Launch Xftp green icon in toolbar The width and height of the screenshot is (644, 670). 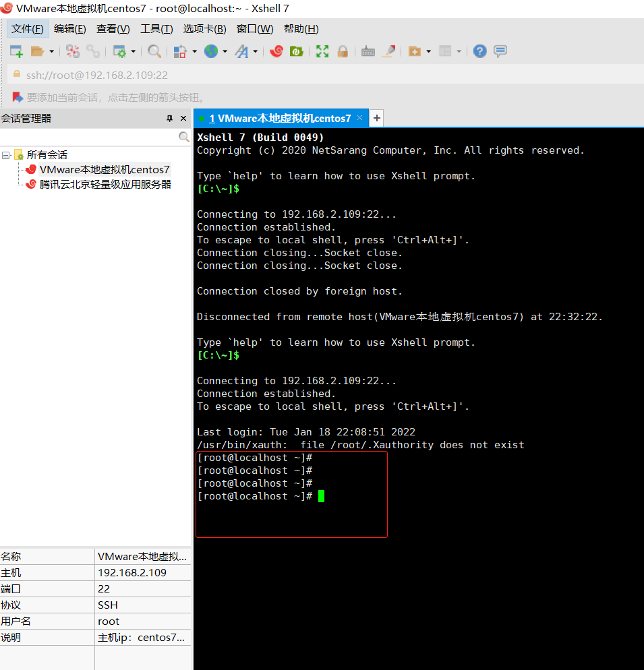click(x=296, y=51)
